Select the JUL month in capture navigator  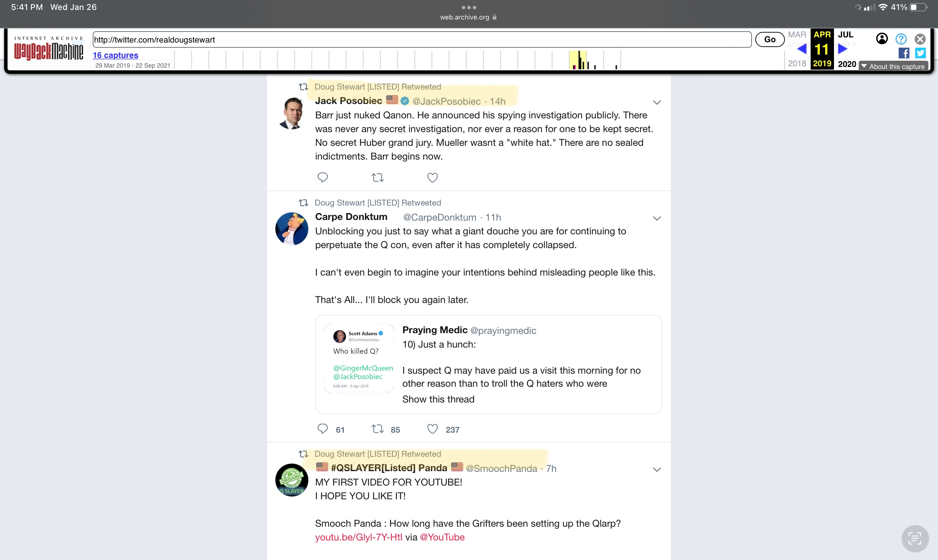[846, 35]
